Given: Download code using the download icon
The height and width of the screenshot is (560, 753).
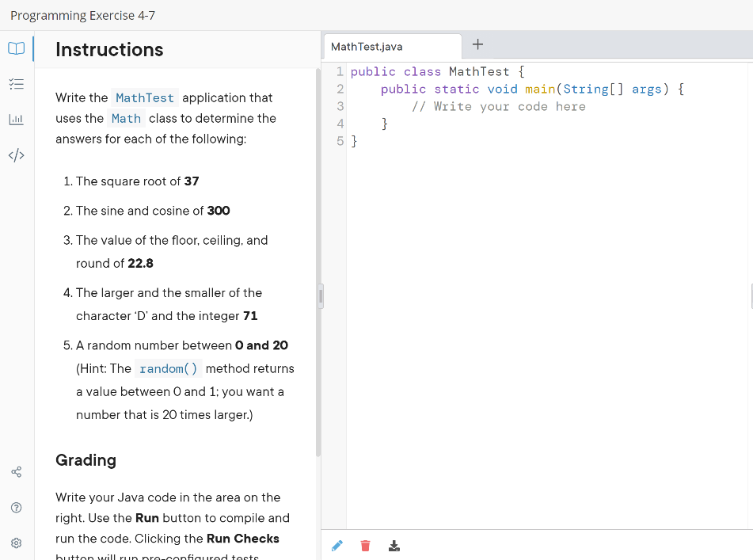Looking at the screenshot, I should point(394,545).
